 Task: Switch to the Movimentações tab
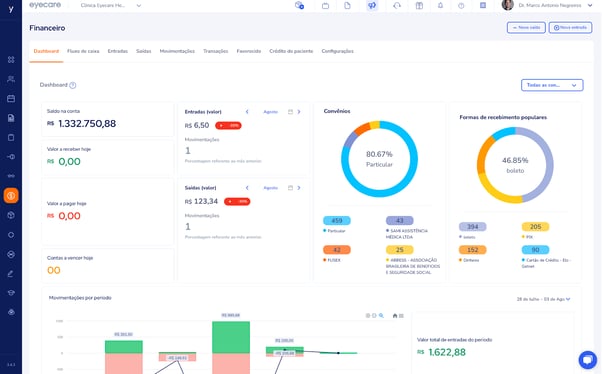tap(177, 51)
